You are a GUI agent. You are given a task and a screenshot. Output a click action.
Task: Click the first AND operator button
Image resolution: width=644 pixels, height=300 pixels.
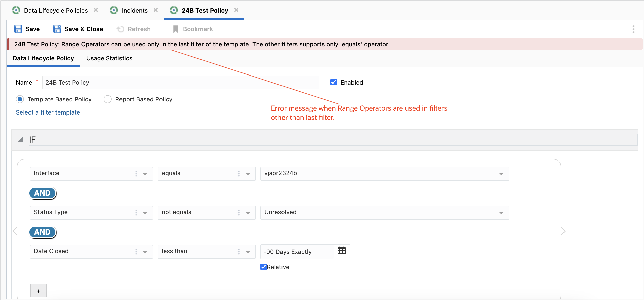click(x=43, y=193)
